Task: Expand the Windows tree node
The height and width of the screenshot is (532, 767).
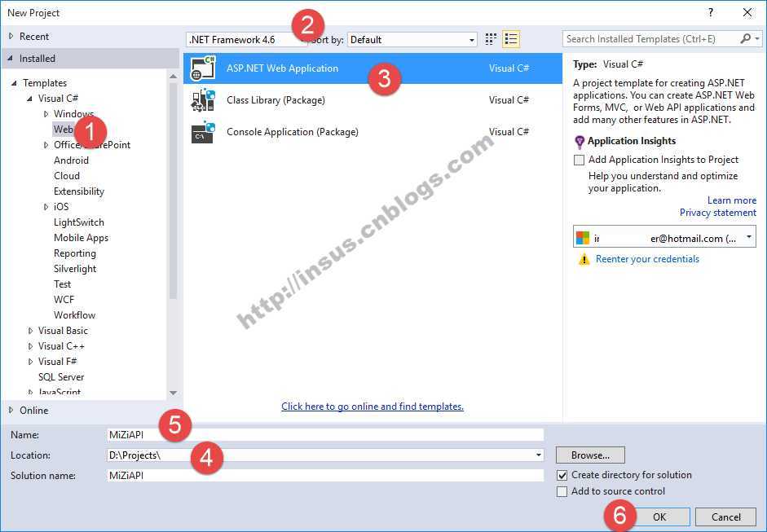Action: click(46, 114)
